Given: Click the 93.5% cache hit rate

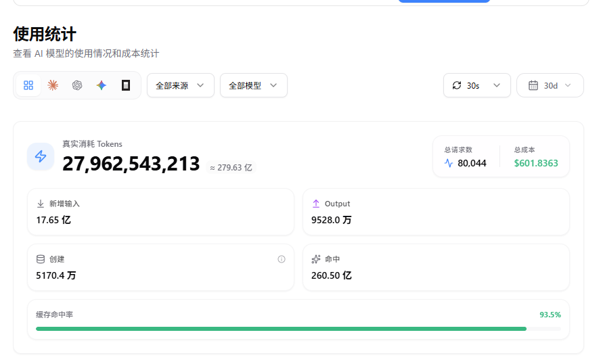Looking at the screenshot, I should click(x=550, y=315).
